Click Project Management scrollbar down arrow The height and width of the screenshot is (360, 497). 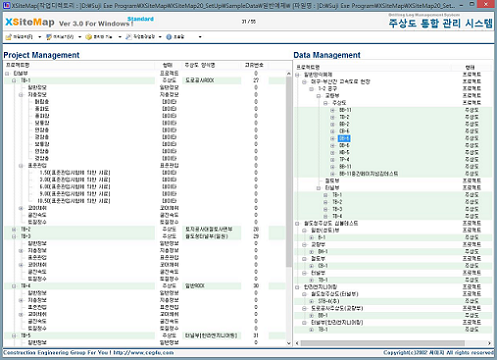289,343
